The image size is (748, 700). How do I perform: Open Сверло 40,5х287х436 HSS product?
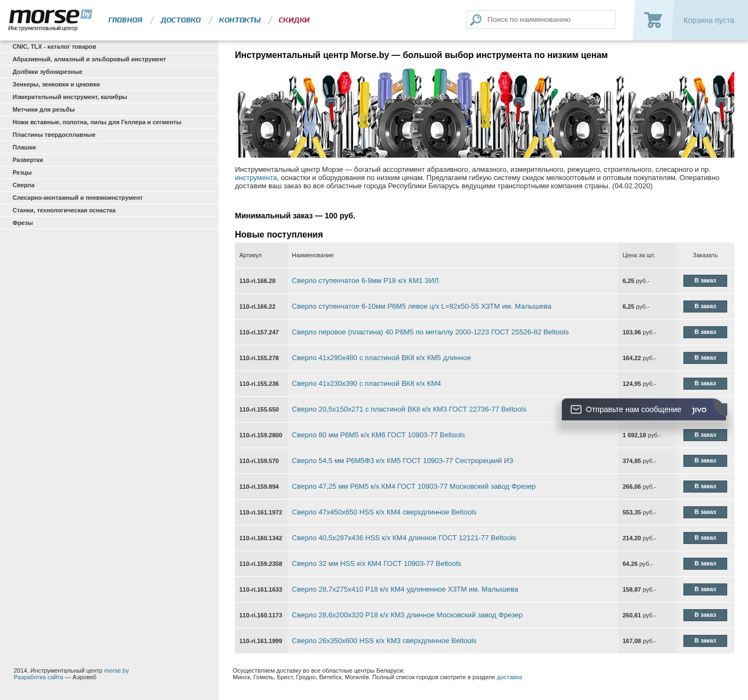click(x=404, y=538)
